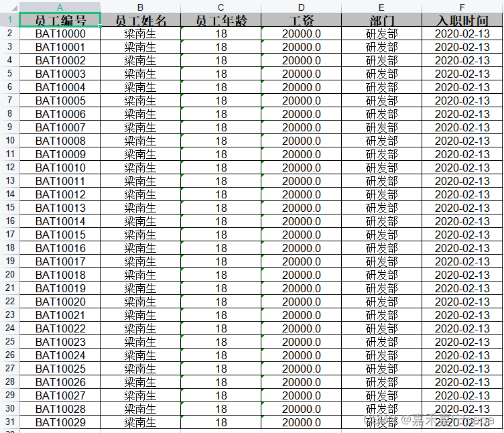Screen dimensions: 504x433
Task: Click cell BAT10029
Action: click(x=60, y=422)
